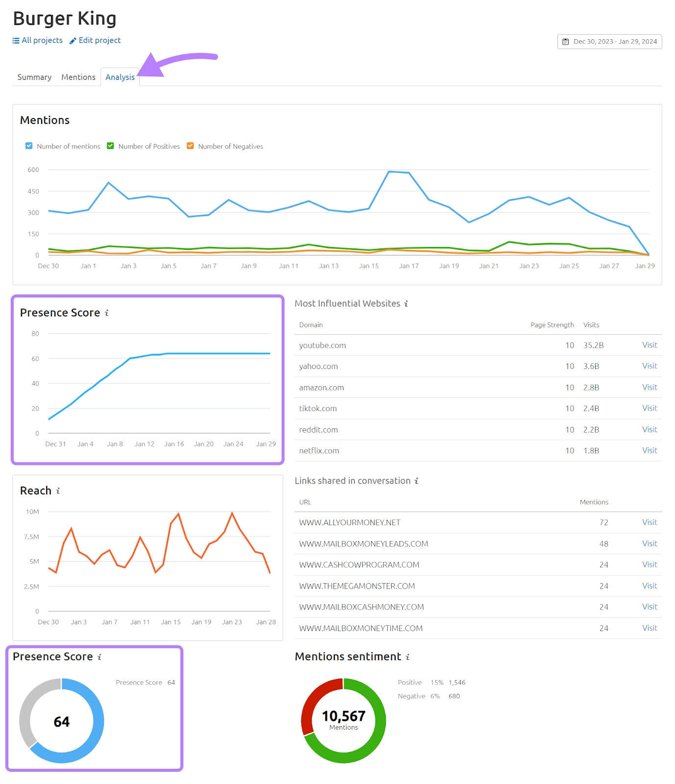
Task: Visit yahoo.com link
Action: tap(650, 366)
